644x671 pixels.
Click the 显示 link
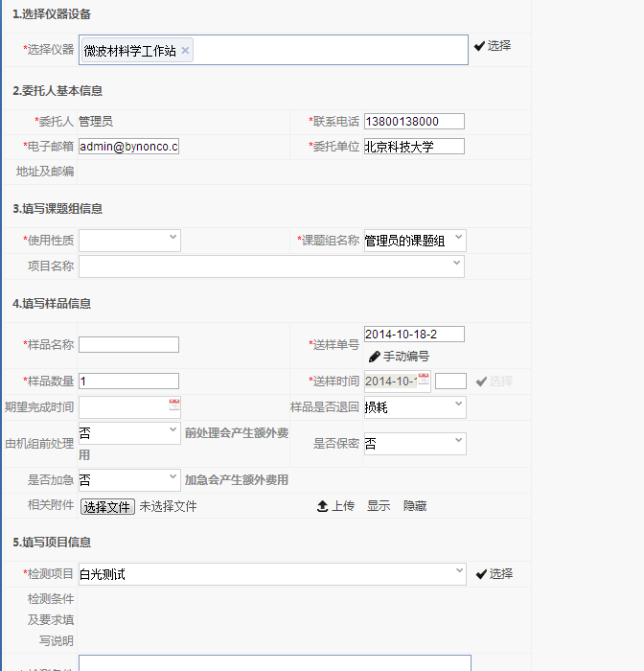coord(379,506)
